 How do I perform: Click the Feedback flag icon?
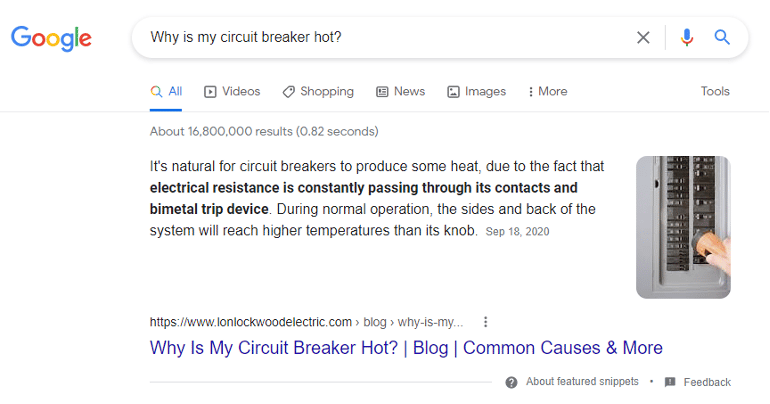(670, 382)
